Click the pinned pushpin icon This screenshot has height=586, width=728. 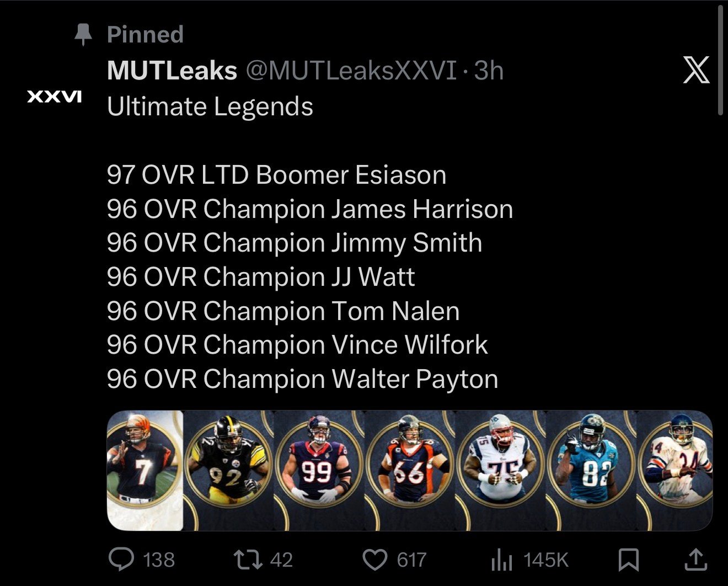pos(83,34)
